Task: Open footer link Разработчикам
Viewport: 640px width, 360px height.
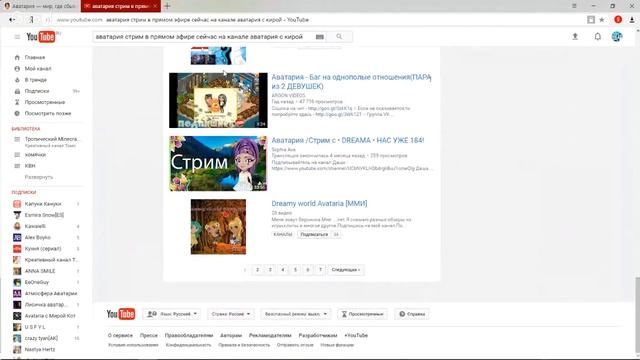Action: 318,336
